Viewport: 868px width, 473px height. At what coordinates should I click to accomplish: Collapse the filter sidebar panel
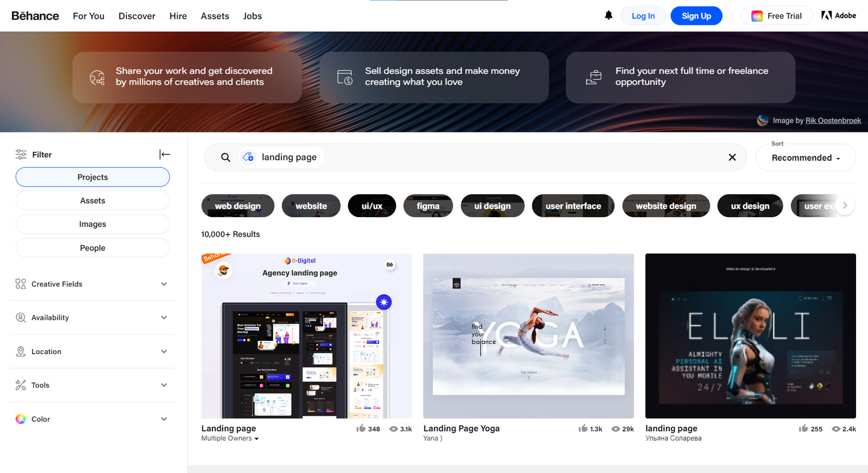[x=164, y=154]
